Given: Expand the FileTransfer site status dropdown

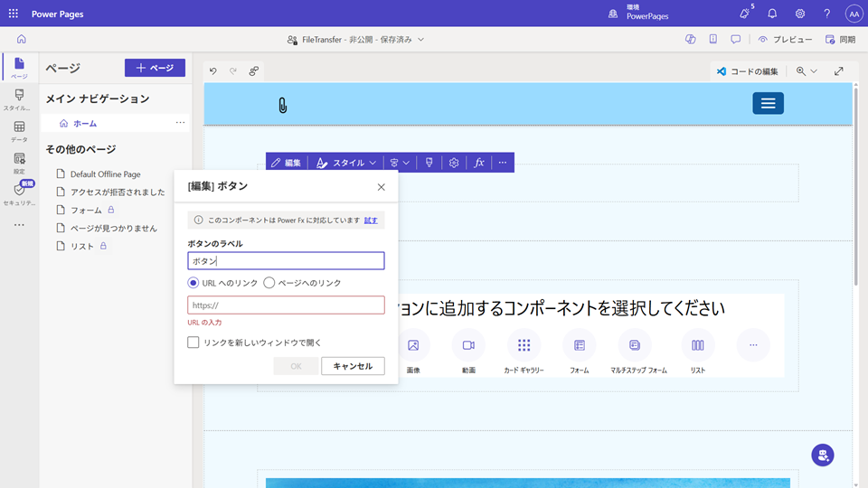Looking at the screenshot, I should tap(420, 40).
